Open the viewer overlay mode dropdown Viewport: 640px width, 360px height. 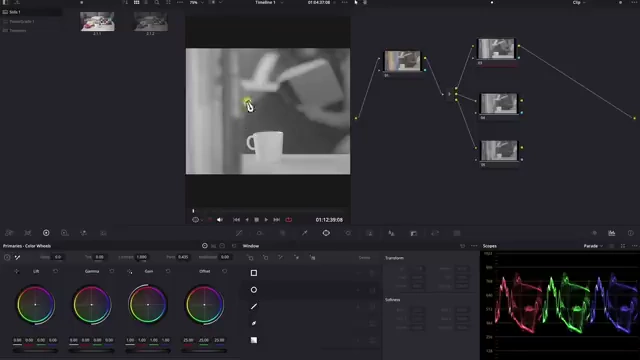(197, 220)
